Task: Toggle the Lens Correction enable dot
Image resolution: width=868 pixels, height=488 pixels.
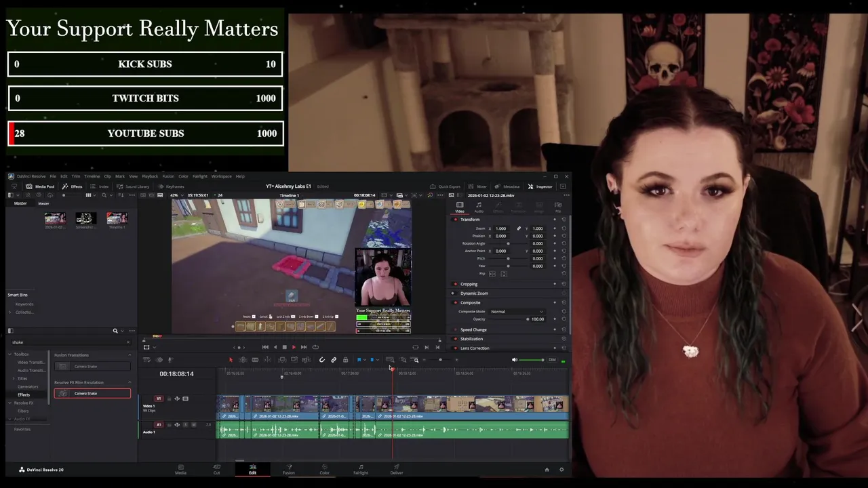Action: click(x=455, y=348)
